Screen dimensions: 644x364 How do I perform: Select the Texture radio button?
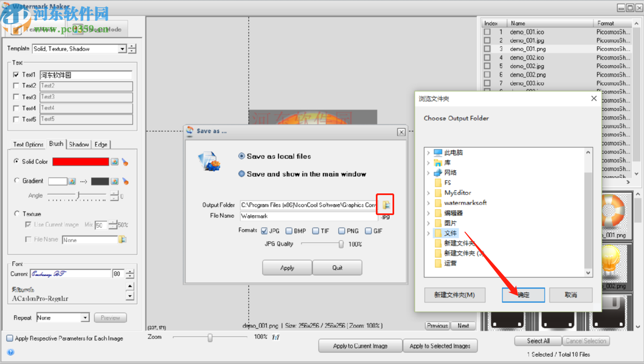tap(17, 213)
